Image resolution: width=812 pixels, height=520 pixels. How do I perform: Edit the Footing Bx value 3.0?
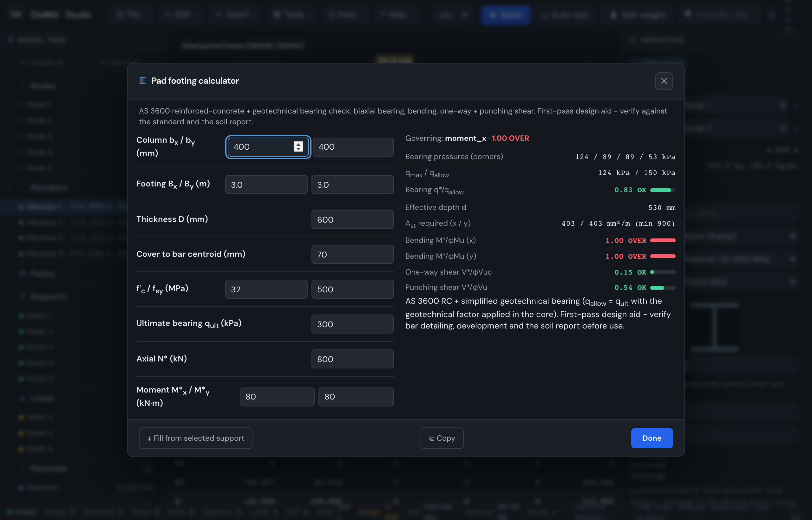[x=266, y=184]
